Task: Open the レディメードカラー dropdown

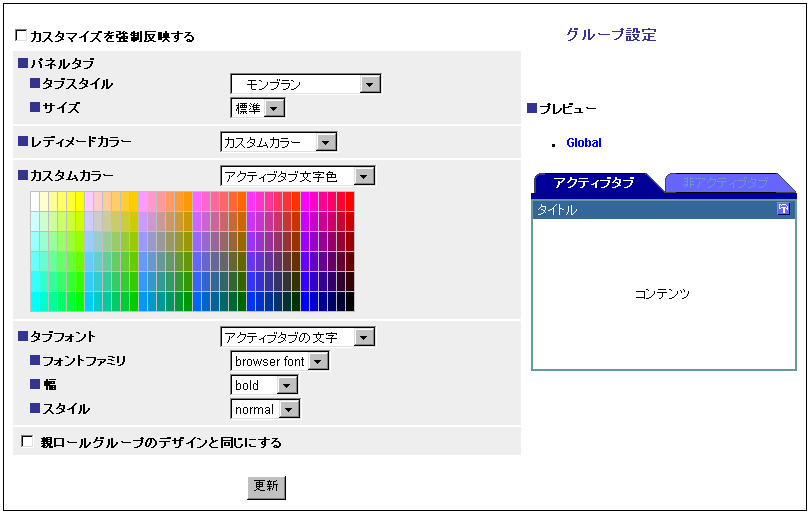Action: 279,142
